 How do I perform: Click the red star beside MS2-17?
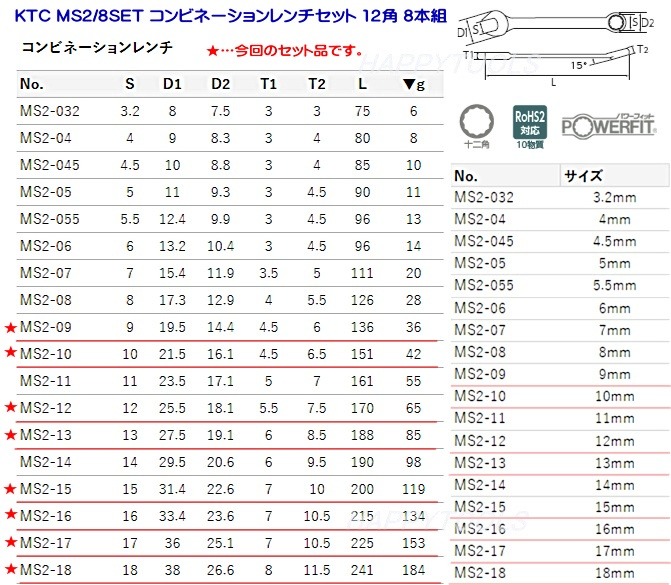point(11,542)
